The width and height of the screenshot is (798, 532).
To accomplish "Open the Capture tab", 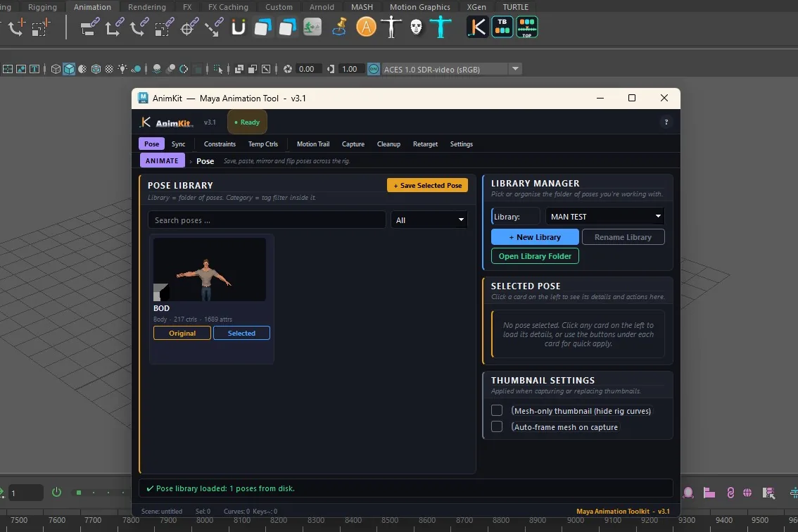I will 353,144.
